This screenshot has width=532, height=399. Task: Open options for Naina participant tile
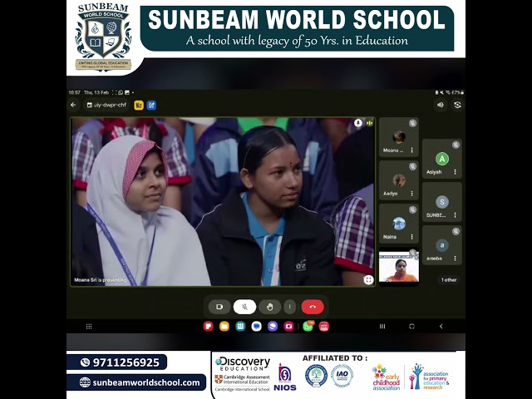(412, 237)
